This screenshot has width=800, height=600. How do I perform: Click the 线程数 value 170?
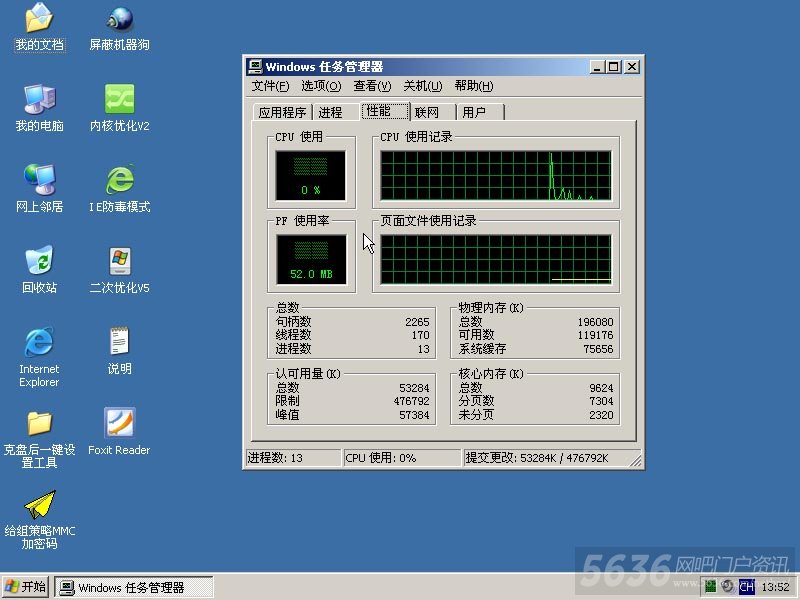420,335
